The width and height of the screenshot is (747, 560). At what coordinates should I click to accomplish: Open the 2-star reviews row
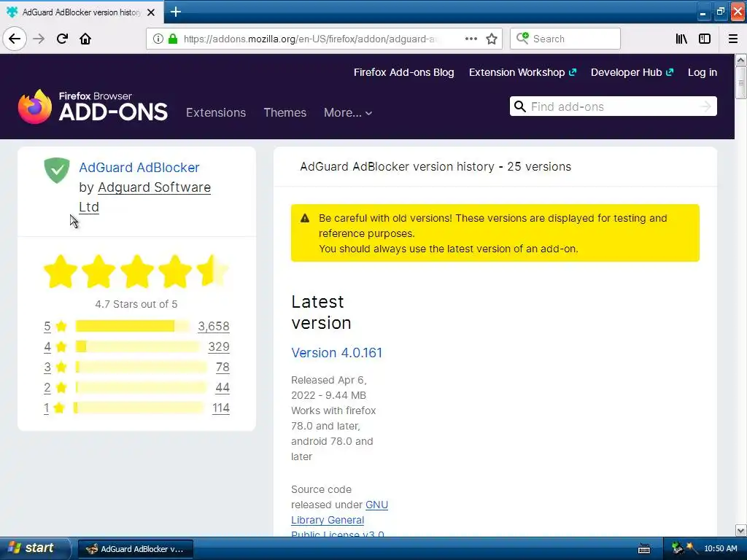[136, 388]
